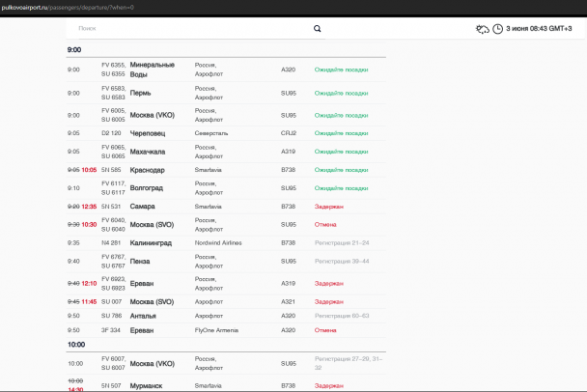Click the Волгоград flight entry
587x392 pixels.
coord(226,188)
